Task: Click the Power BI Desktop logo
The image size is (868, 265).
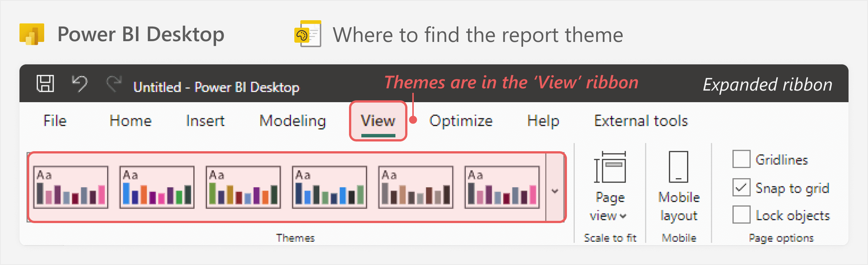Action: coord(32,34)
